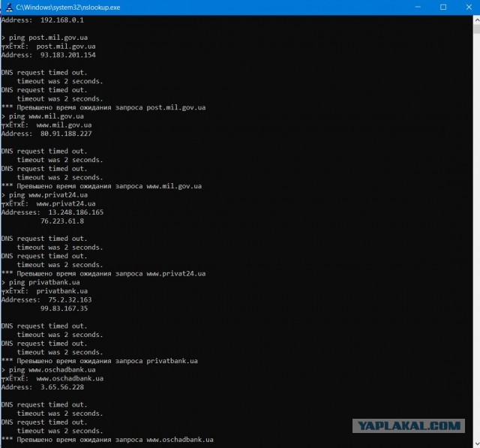Close the nslookup.exe window
Viewport: 480px width, 448px height.
tap(469, 7)
